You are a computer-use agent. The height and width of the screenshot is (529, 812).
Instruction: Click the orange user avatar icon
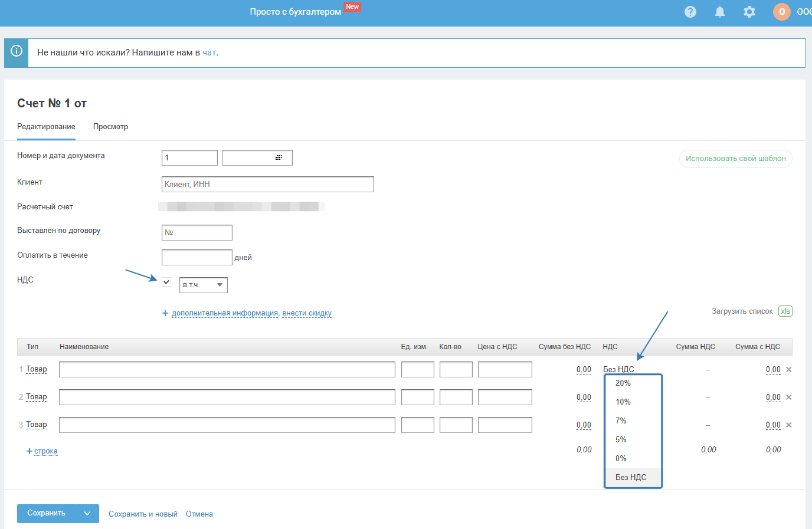coord(781,12)
